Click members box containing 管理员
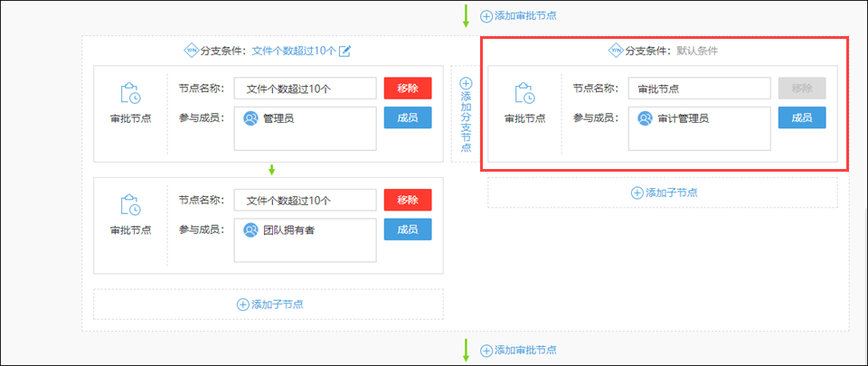 pyautogui.click(x=305, y=129)
